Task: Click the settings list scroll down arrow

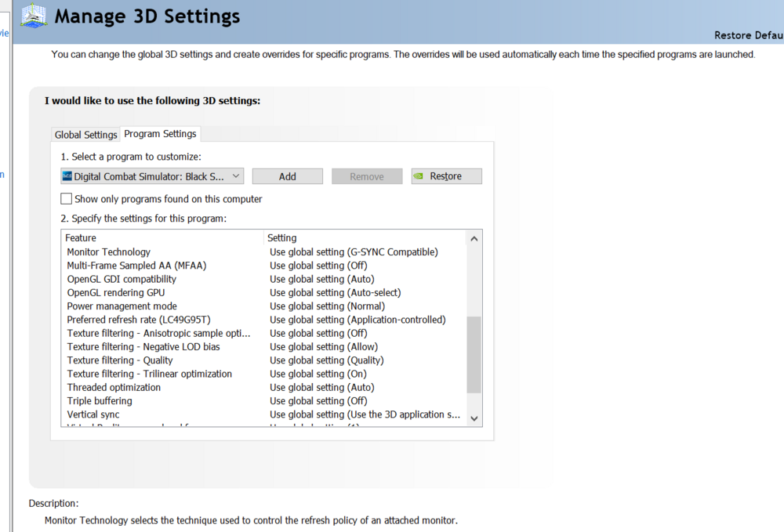Action: 474,418
